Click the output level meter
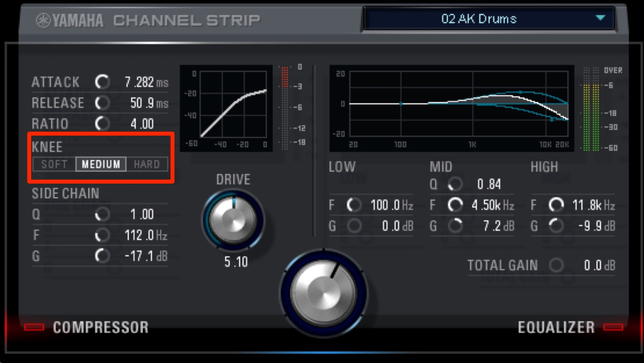 coord(591,108)
